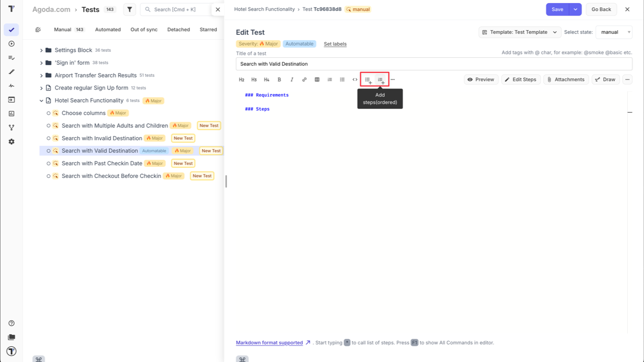This screenshot has height=362, width=644.
Task: Collapse the Hotel Search Functionality suite
Action: pos(41,100)
